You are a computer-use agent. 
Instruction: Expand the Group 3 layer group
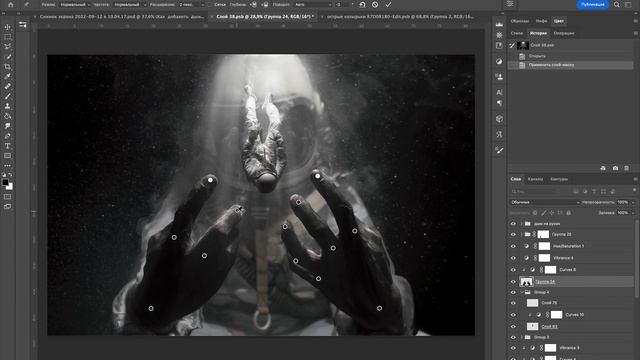coord(522,337)
